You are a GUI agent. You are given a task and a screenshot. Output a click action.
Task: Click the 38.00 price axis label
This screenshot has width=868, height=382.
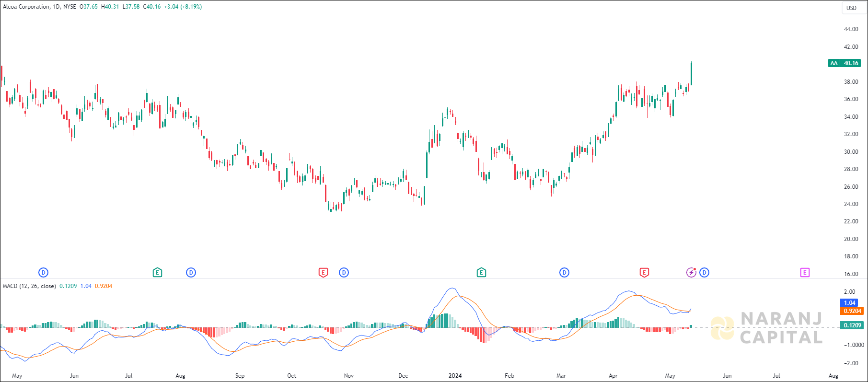[x=851, y=82]
